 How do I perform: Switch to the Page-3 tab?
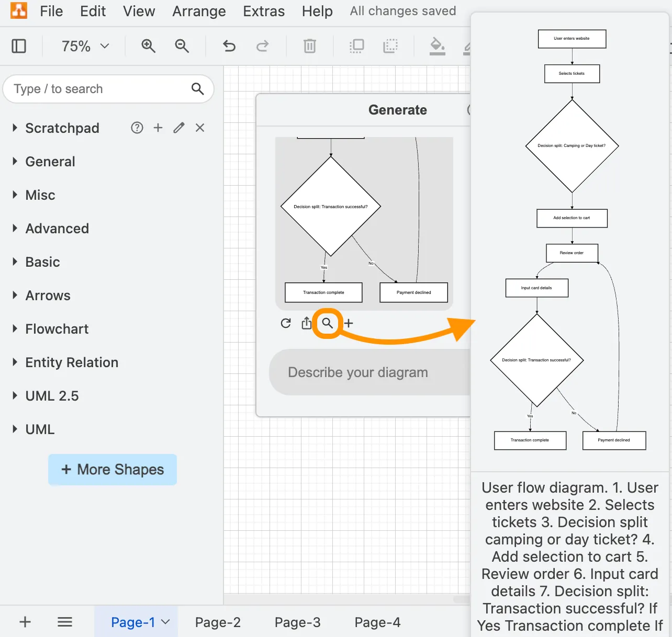298,622
